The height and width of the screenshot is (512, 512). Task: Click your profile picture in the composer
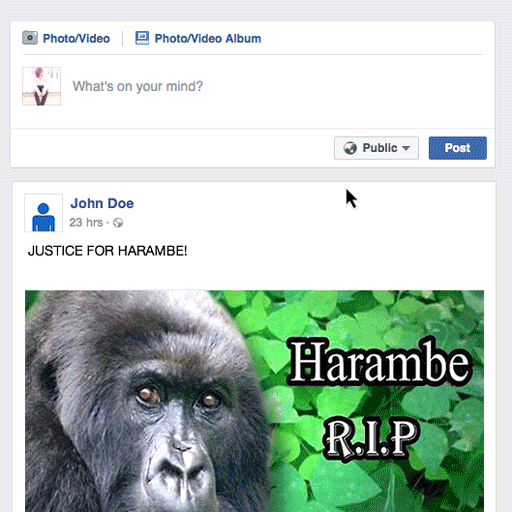tap(41, 86)
